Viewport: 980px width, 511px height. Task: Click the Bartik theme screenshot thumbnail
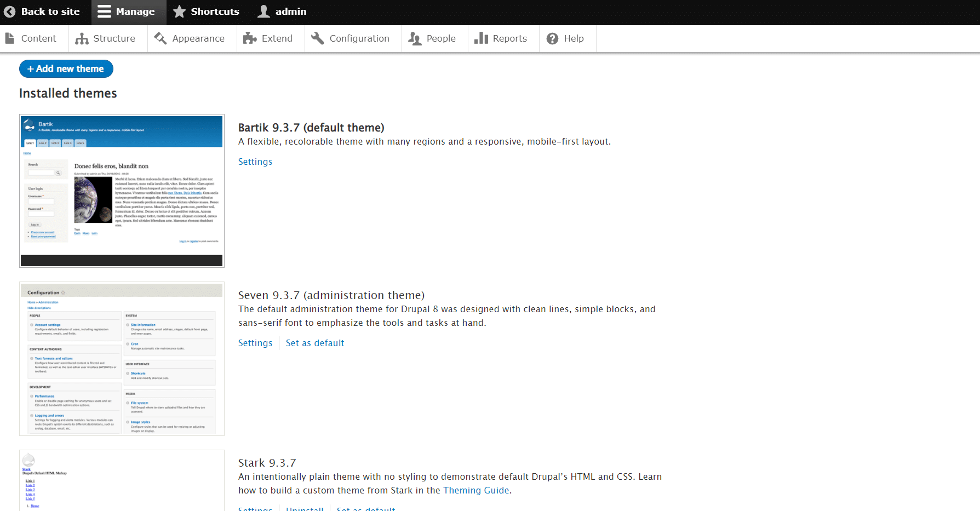point(122,191)
